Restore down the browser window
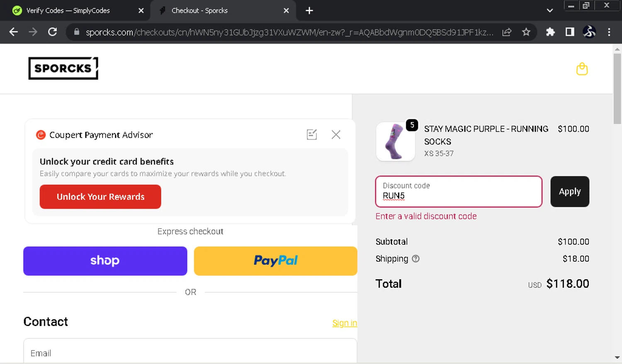Viewport: 622px width, 364px height. pyautogui.click(x=586, y=6)
